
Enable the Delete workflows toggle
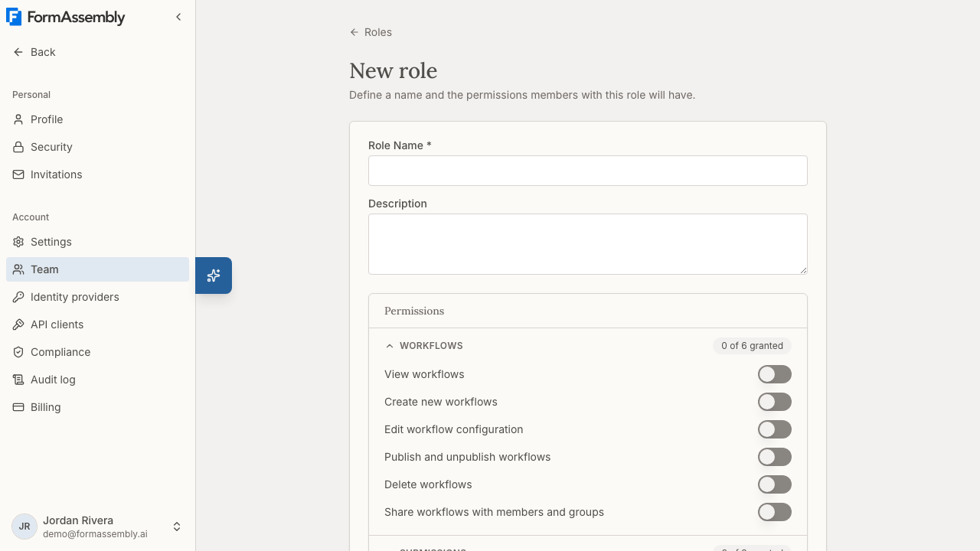pyautogui.click(x=775, y=484)
